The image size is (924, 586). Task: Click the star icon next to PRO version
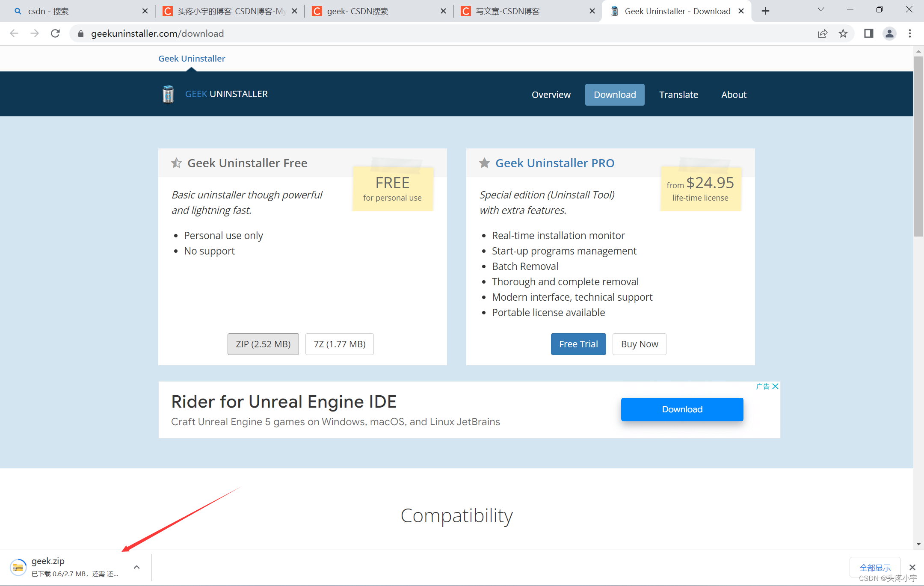click(484, 163)
